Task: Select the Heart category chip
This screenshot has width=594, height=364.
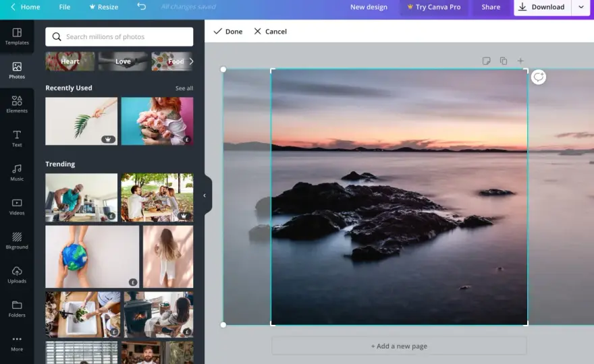Action: coord(70,61)
